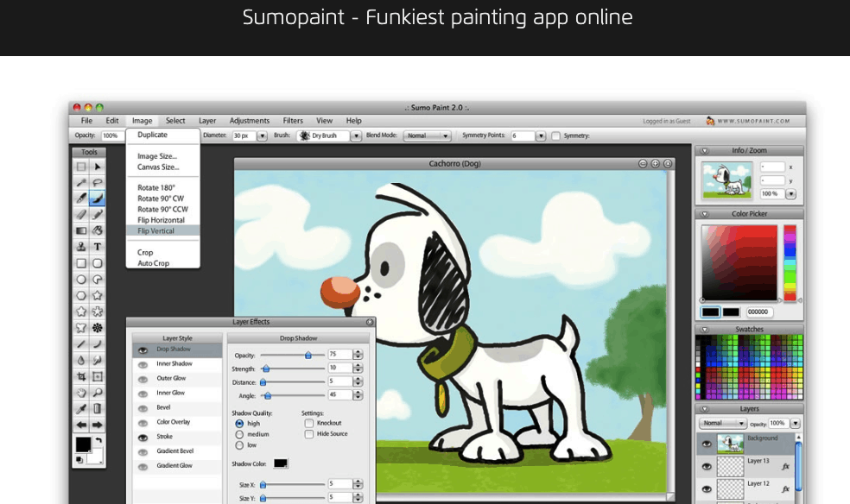Viewport: 850px width, 504px height.
Task: Select the Lasso tool
Action: (98, 183)
